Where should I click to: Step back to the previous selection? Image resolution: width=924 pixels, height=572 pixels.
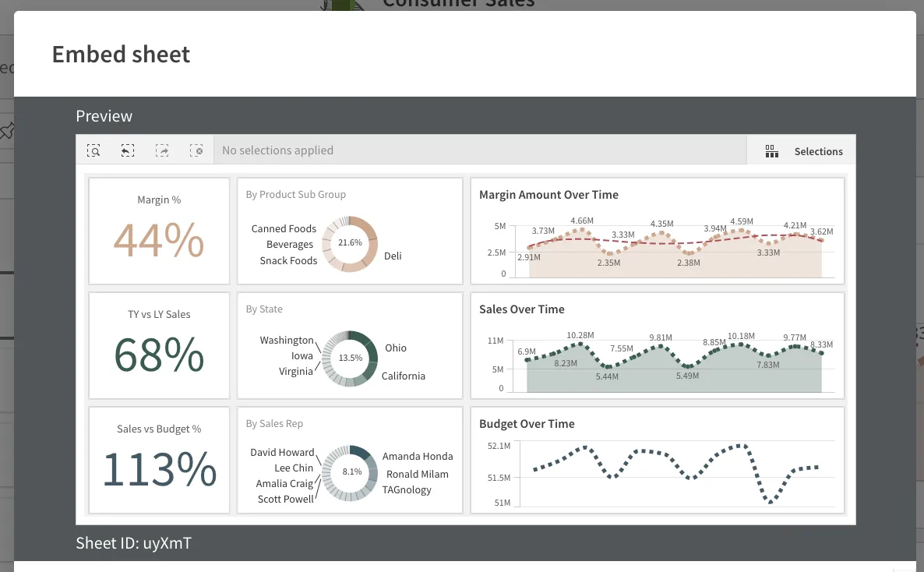click(128, 150)
